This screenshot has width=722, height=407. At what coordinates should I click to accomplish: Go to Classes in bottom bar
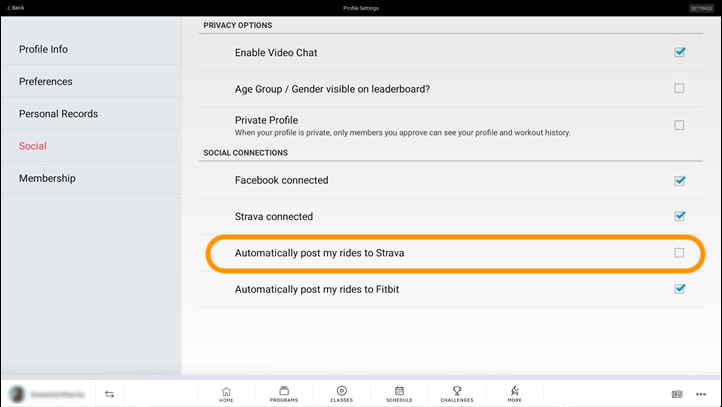(342, 393)
